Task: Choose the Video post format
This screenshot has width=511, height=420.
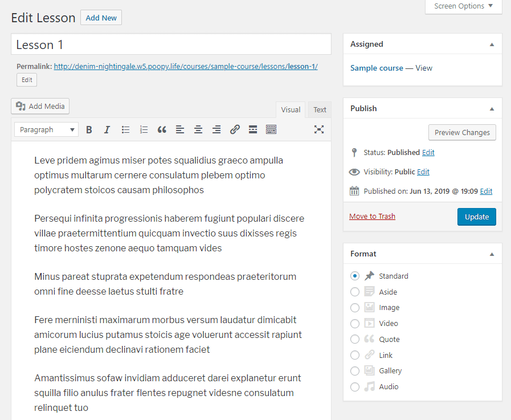Action: click(x=355, y=323)
